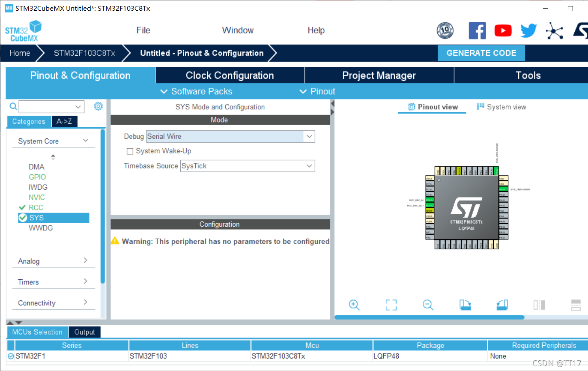Viewport: 588px width, 371px height.
Task: Switch to the A->Z list tab
Action: click(x=64, y=122)
